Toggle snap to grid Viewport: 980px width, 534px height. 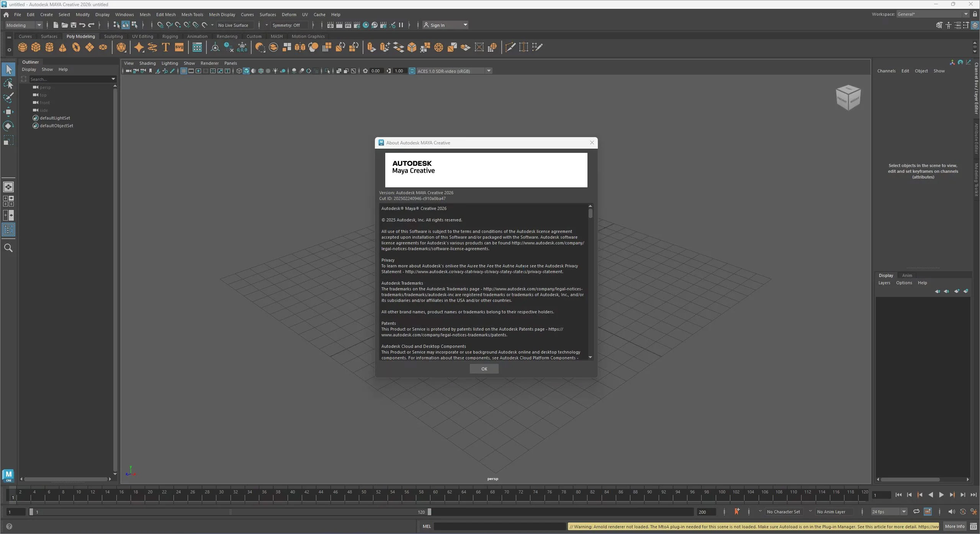pyautogui.click(x=160, y=25)
